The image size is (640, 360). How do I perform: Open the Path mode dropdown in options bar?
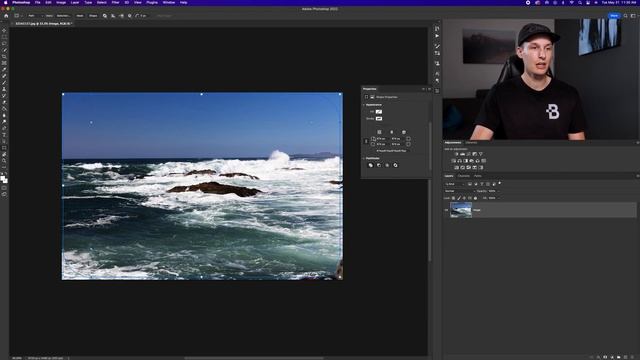coord(36,16)
